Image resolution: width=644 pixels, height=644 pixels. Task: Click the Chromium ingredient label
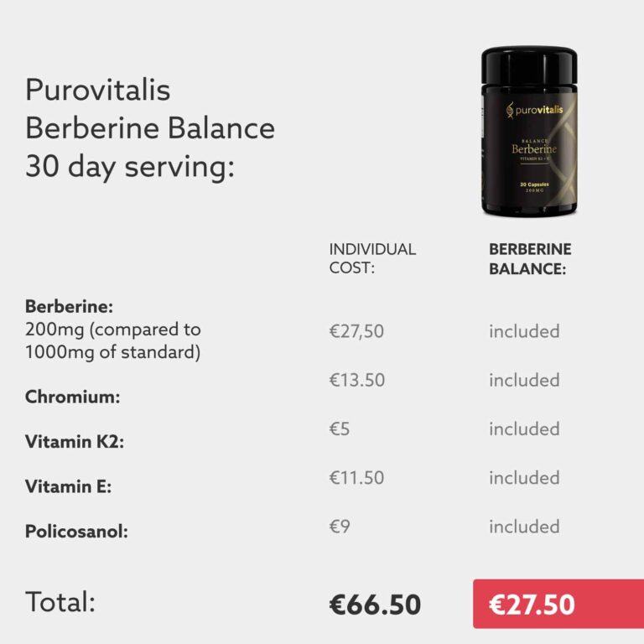(73, 397)
